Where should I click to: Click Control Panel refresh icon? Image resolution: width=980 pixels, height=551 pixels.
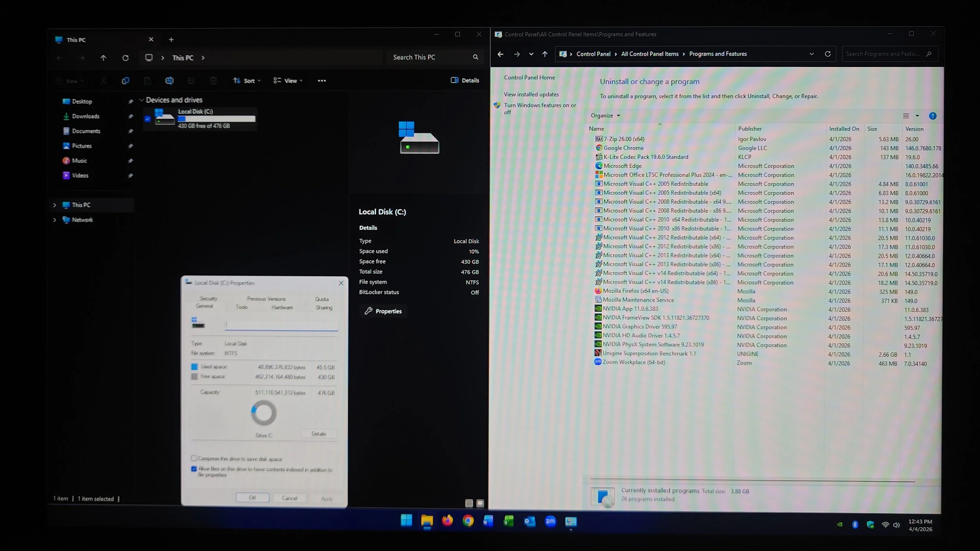(x=828, y=54)
